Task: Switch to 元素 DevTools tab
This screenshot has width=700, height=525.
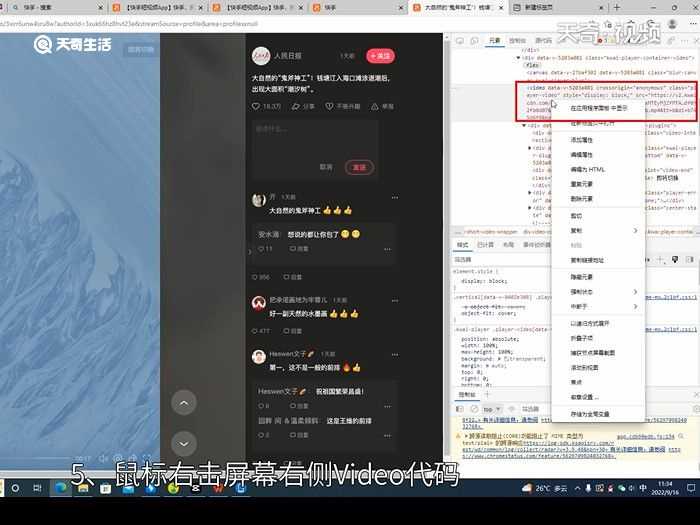Action: 494,41
